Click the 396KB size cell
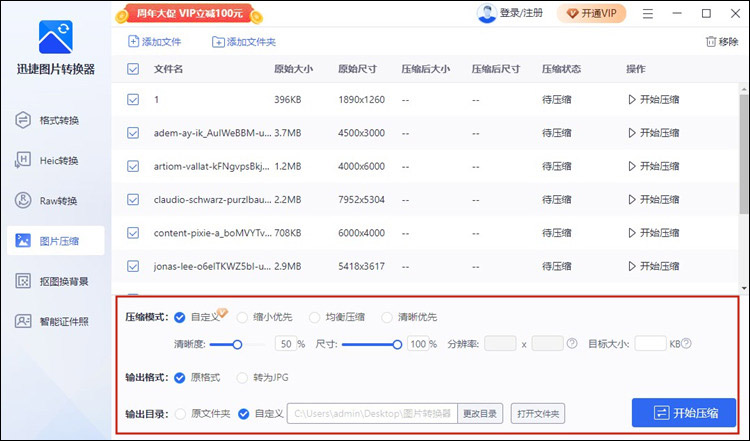 (287, 99)
